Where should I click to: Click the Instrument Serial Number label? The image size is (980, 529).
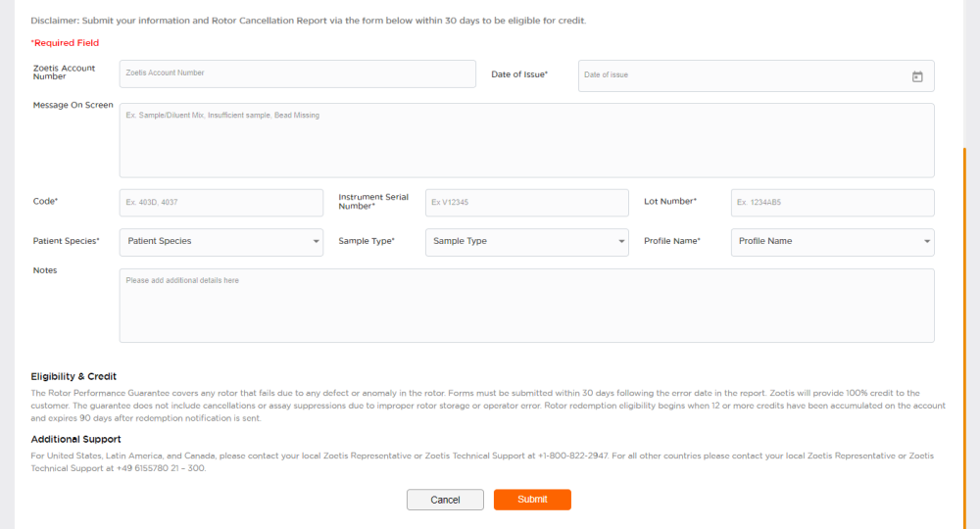click(x=373, y=201)
